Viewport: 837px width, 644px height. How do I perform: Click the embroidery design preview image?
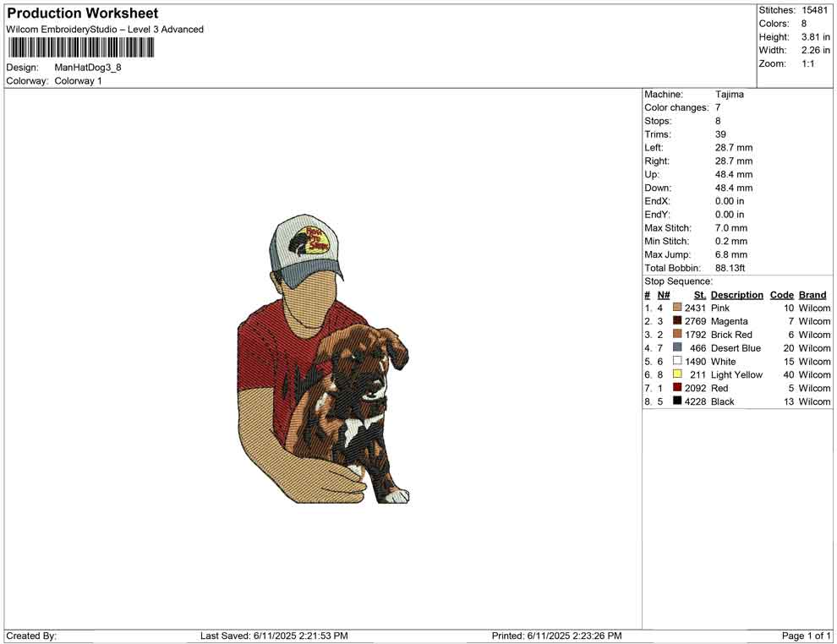click(x=324, y=358)
